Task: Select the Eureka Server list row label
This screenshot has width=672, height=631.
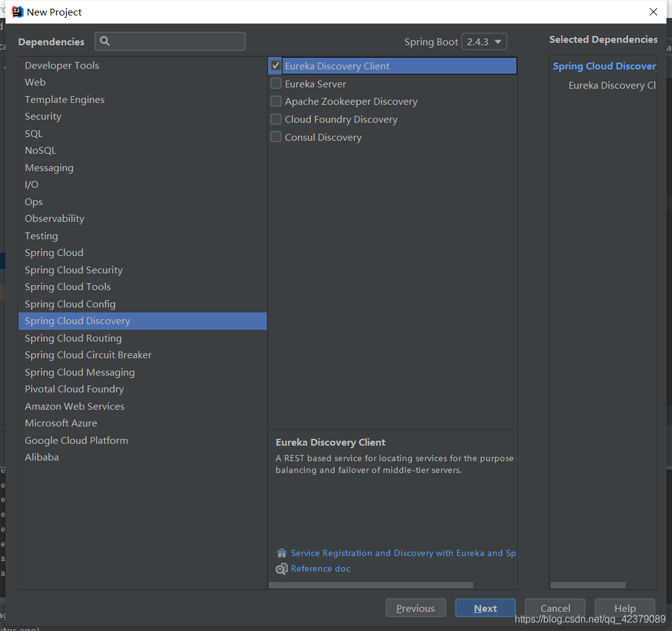Action: (x=315, y=84)
